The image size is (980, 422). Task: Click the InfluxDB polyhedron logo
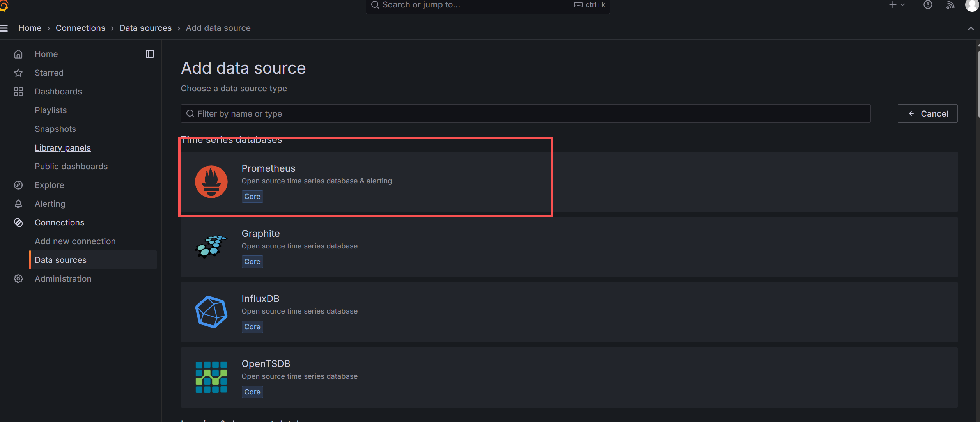(x=211, y=312)
